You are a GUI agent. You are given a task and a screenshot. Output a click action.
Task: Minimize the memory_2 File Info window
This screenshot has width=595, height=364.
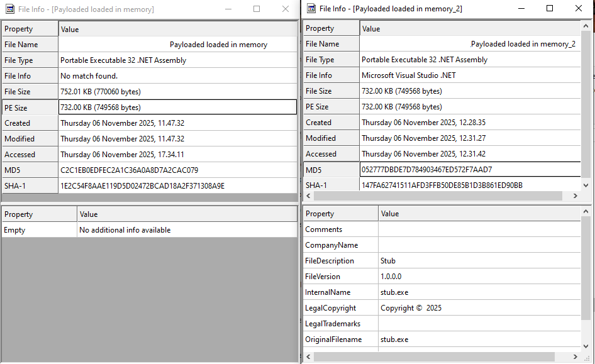tap(521, 9)
